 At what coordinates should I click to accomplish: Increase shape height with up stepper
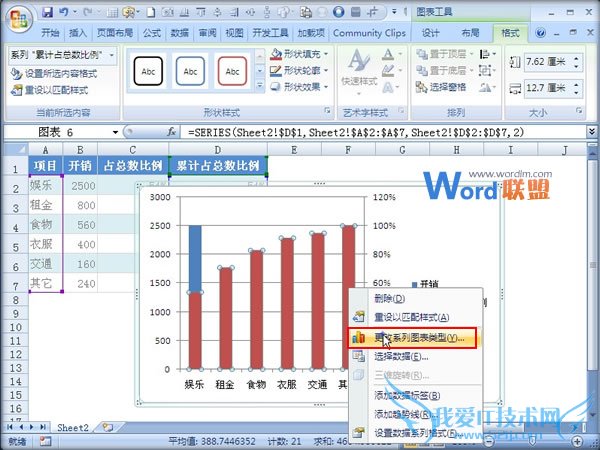[576, 58]
